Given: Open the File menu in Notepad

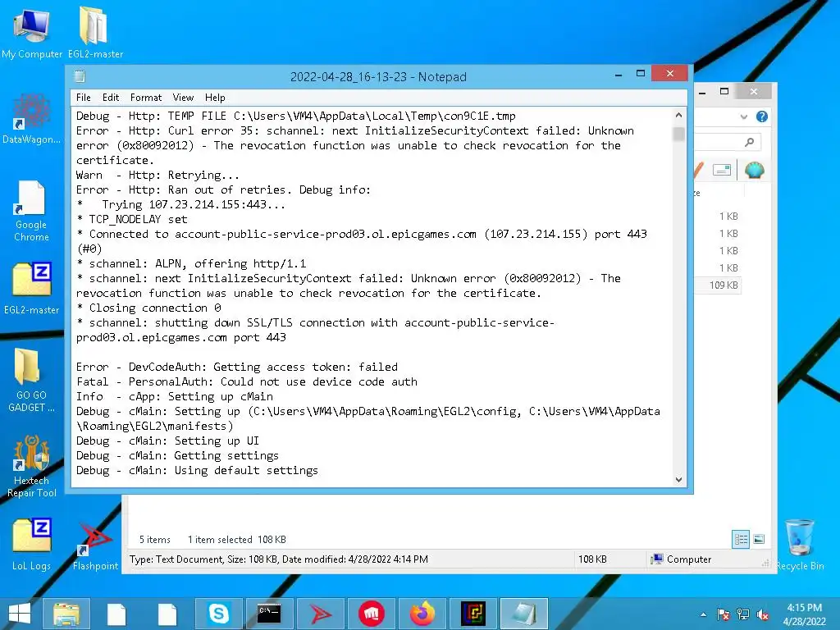Looking at the screenshot, I should (83, 98).
